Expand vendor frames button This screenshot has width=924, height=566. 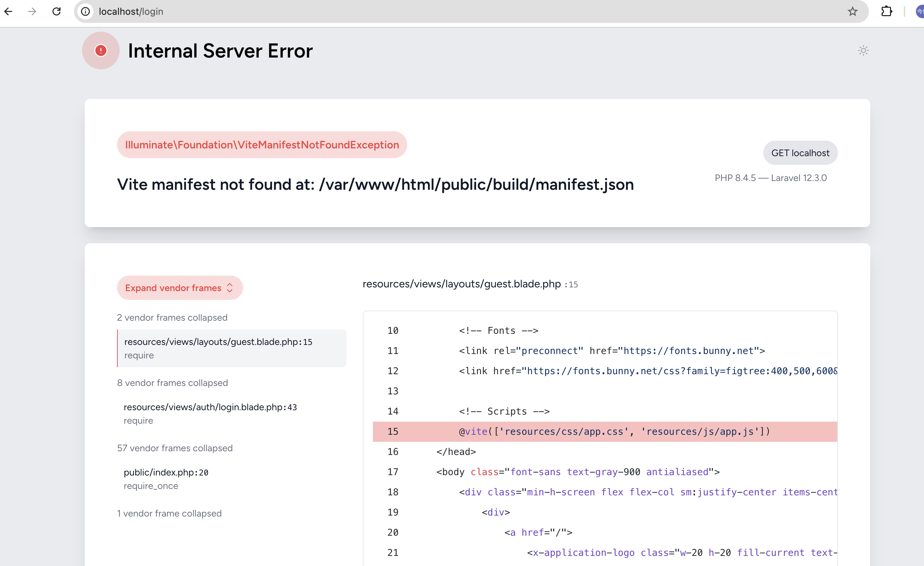point(180,288)
